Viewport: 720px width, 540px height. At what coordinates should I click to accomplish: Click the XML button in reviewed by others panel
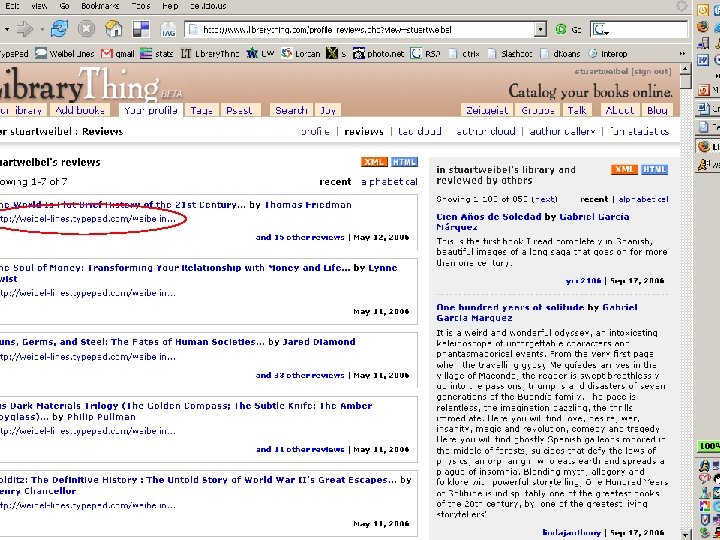pos(624,169)
